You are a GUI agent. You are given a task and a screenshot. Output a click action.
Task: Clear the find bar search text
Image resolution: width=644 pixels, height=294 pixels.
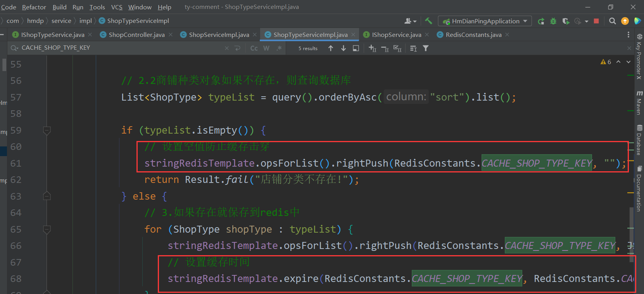pos(227,48)
